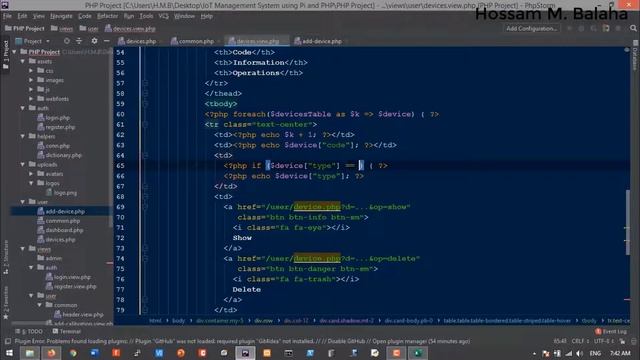Screen dimensions: 640x360
Task: Select header.view.php in the project tree
Action: pos(78,315)
